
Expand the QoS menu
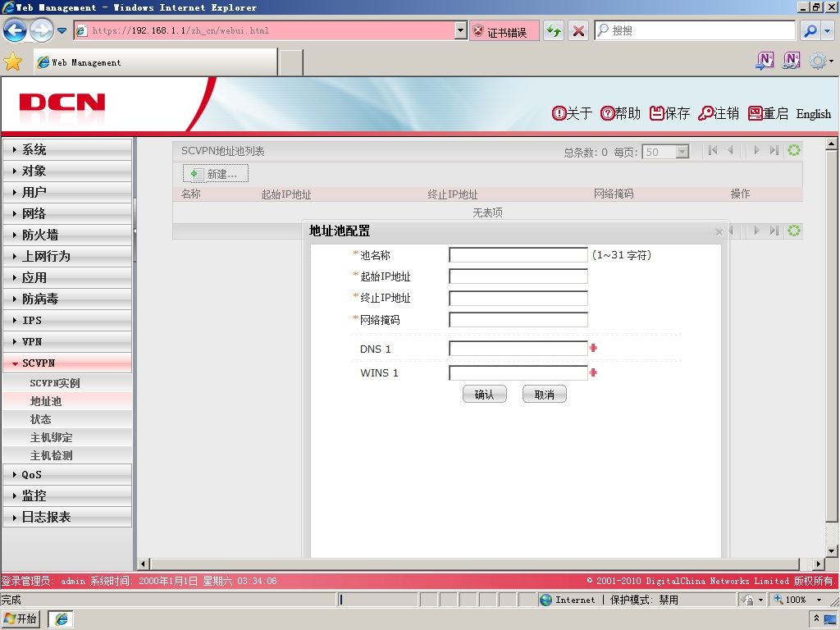tap(67, 475)
